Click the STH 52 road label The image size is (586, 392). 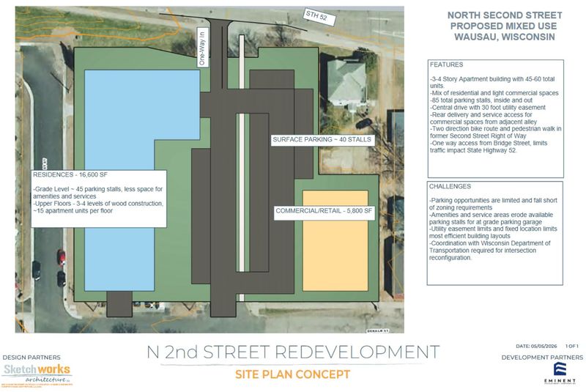tap(319, 17)
